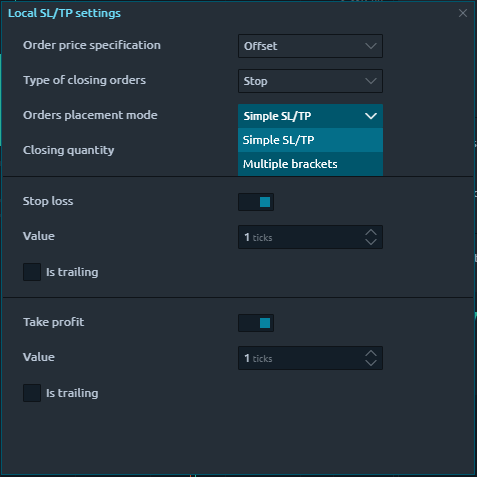This screenshot has height=477, width=477.
Task: Click chevron next to Stop value
Action: coord(371,81)
